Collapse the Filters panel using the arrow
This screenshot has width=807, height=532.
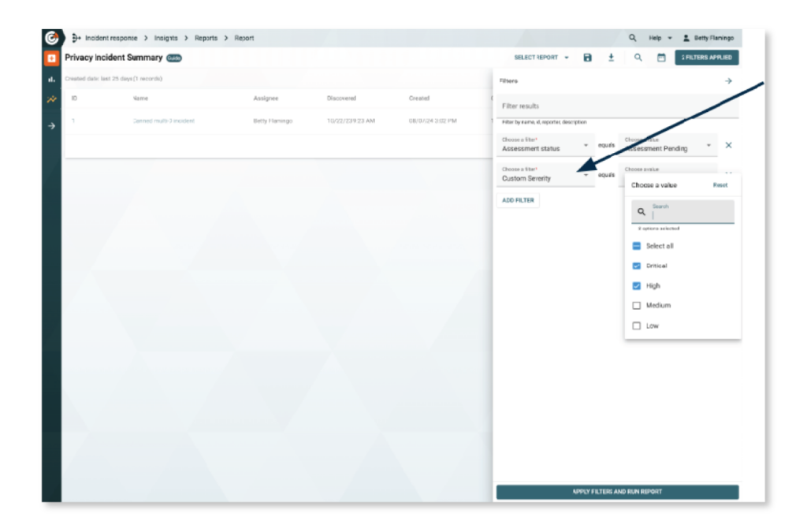(x=728, y=81)
